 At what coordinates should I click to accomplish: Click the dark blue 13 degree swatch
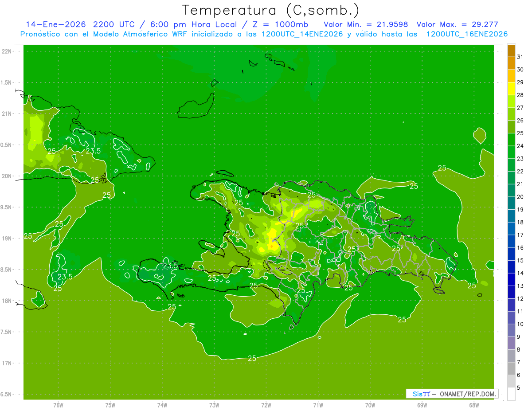click(511, 279)
